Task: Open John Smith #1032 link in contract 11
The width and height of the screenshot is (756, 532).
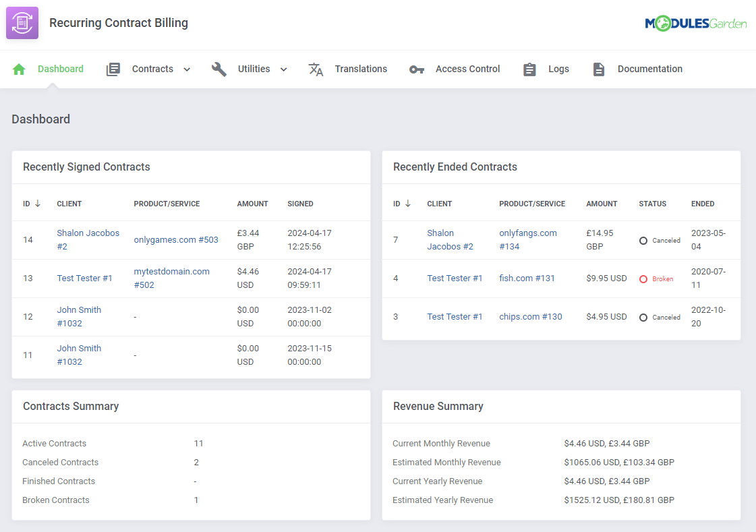Action: pos(79,355)
